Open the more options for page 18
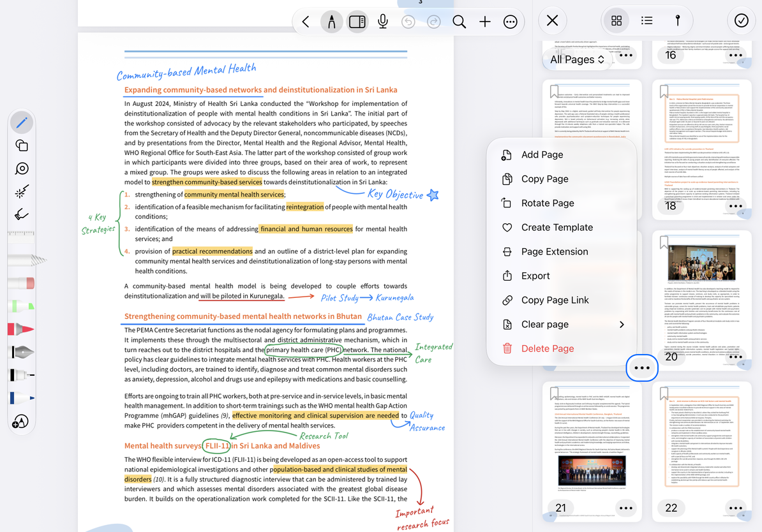This screenshot has height=532, width=762. click(x=736, y=206)
